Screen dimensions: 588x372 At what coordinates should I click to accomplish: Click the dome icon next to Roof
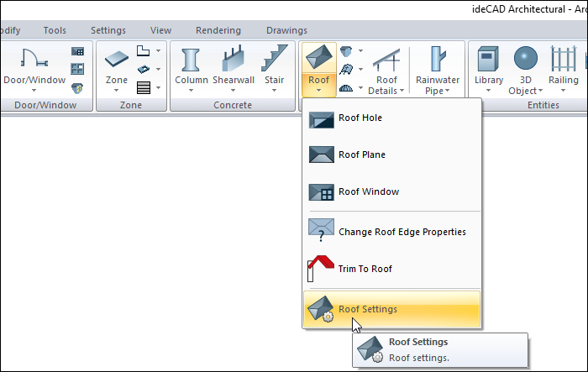click(x=346, y=88)
